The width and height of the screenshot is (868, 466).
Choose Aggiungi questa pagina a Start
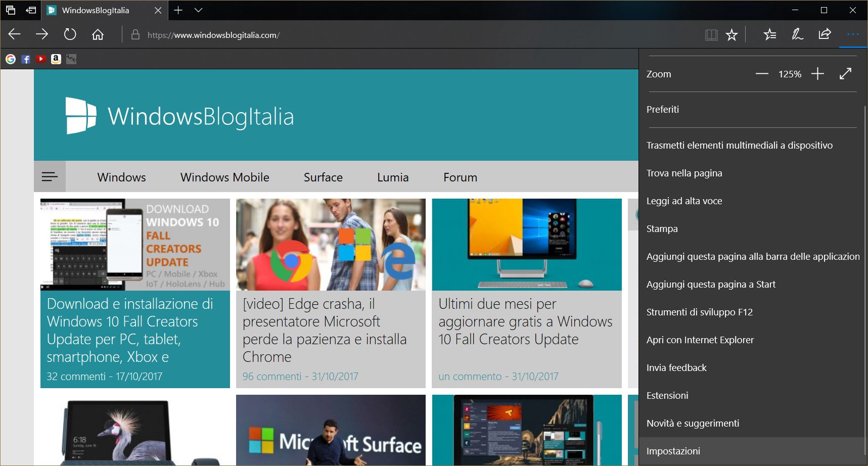tap(752, 284)
